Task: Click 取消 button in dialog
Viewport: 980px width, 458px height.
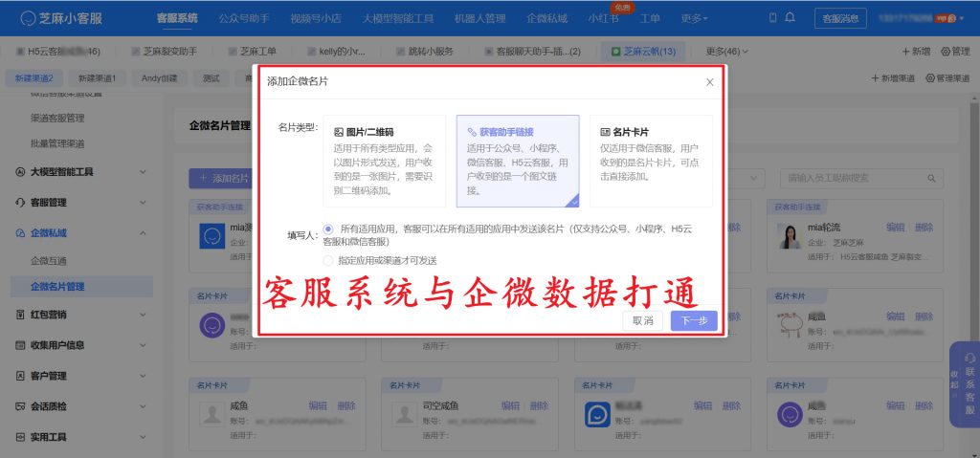Action: click(x=642, y=320)
